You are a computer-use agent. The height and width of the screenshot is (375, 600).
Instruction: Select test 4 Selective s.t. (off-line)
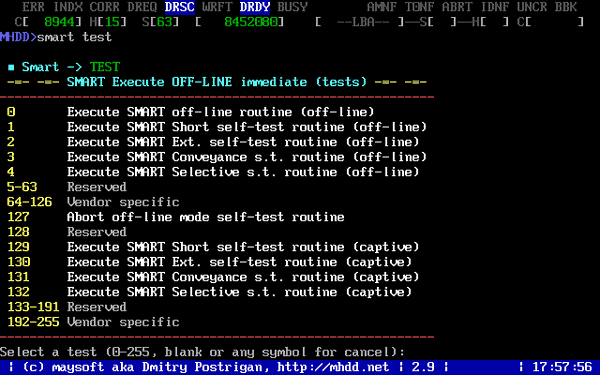(213, 172)
